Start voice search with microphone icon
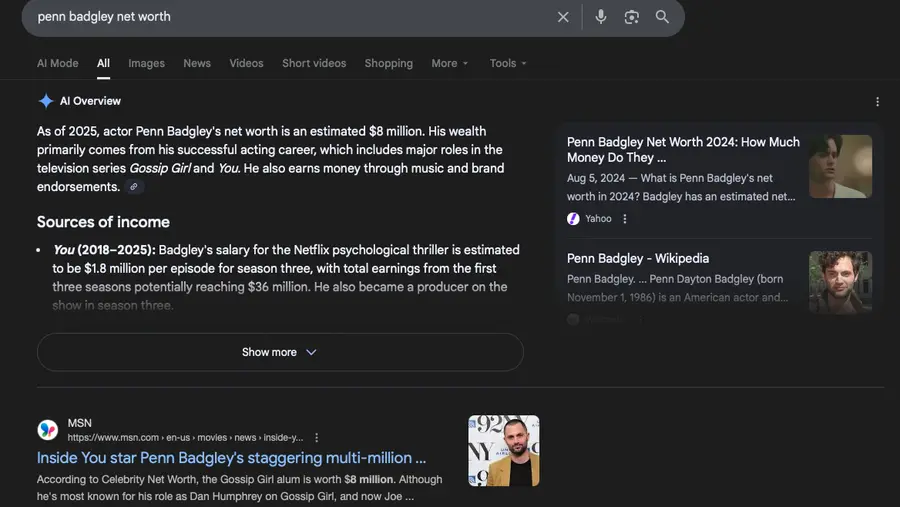900x507 pixels. coord(601,17)
